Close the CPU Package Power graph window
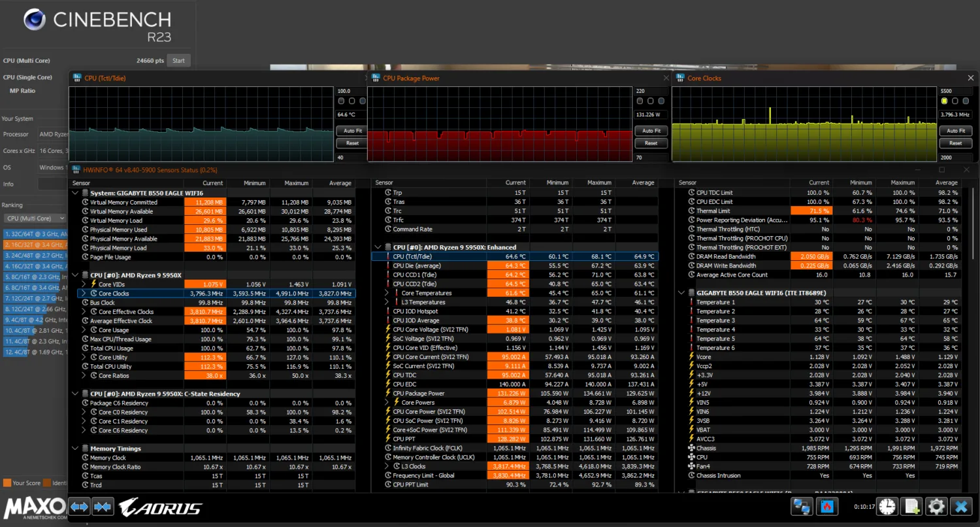Screen dimensions: 980x527 pyautogui.click(x=666, y=78)
